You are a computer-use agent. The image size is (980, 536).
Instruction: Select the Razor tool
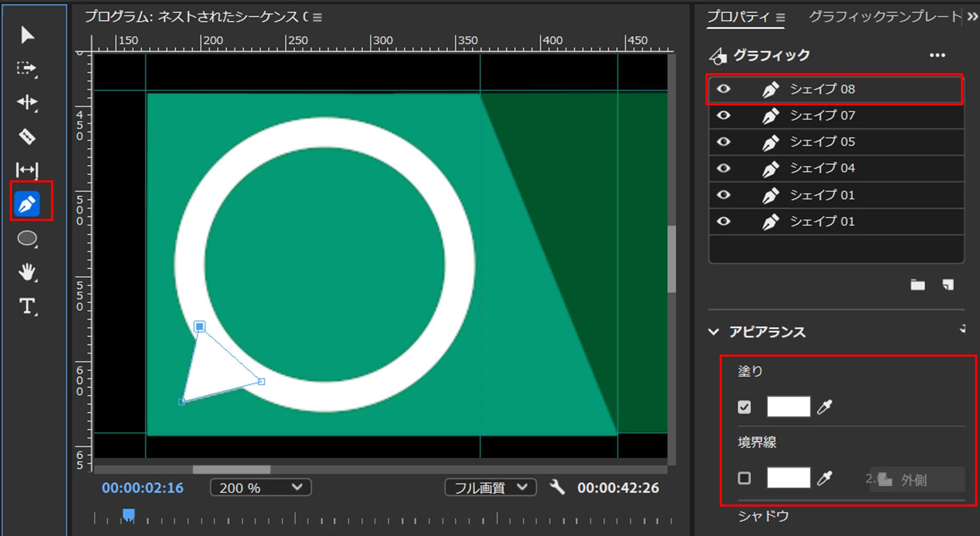(x=27, y=136)
